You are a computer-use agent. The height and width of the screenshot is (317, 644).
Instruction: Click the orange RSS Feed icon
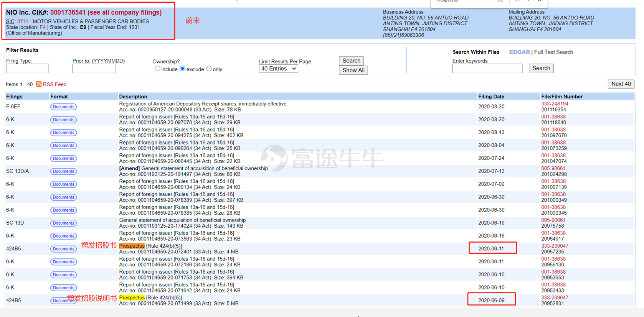pyautogui.click(x=38, y=84)
